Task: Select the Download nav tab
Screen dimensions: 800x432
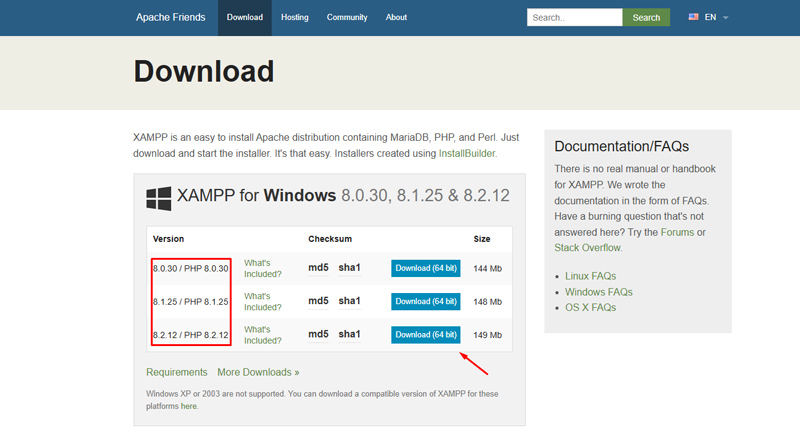Action: 245,17
